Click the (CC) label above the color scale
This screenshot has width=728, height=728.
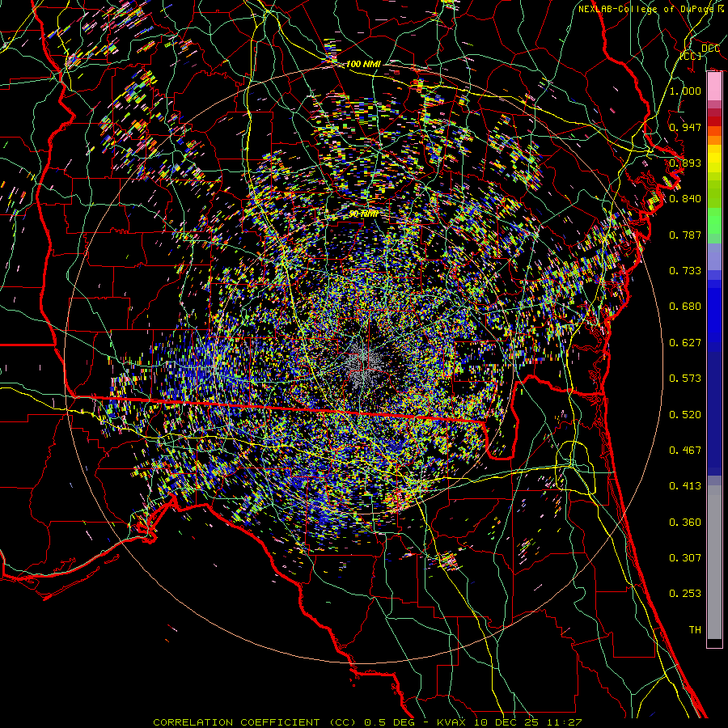click(691, 56)
